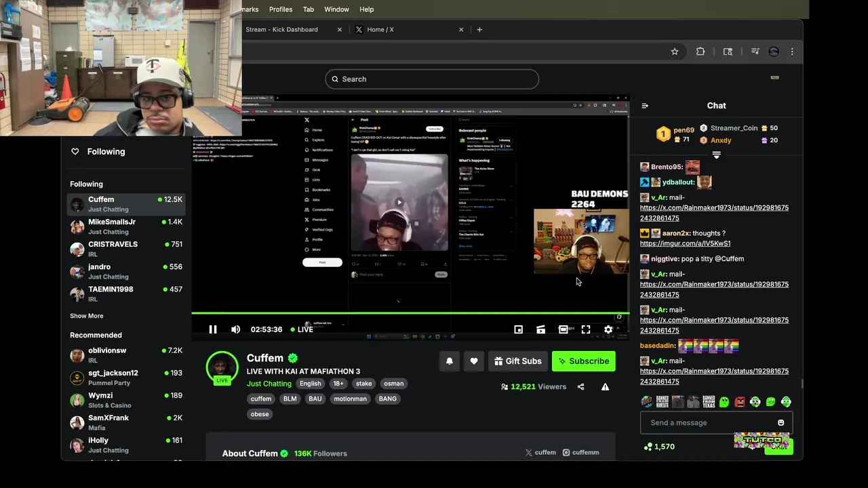Open a new browser tab
Screen dimensions: 868x488
coord(479,30)
